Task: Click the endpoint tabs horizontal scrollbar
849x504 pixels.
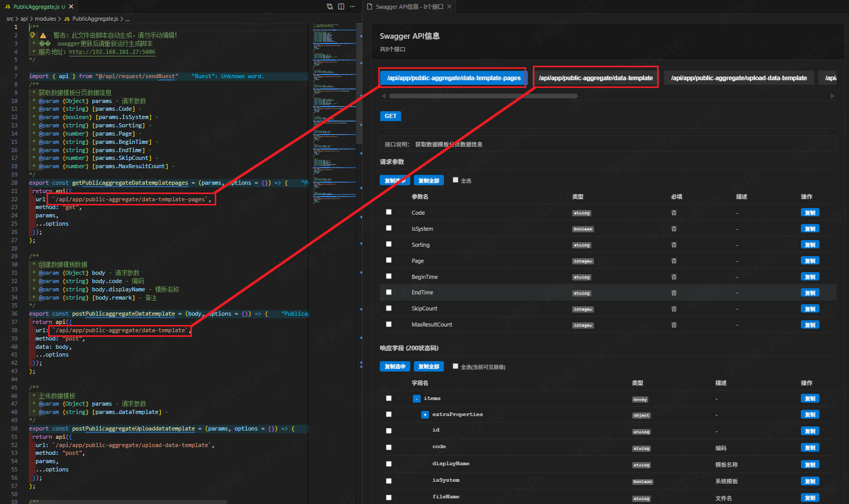Action: point(483,96)
